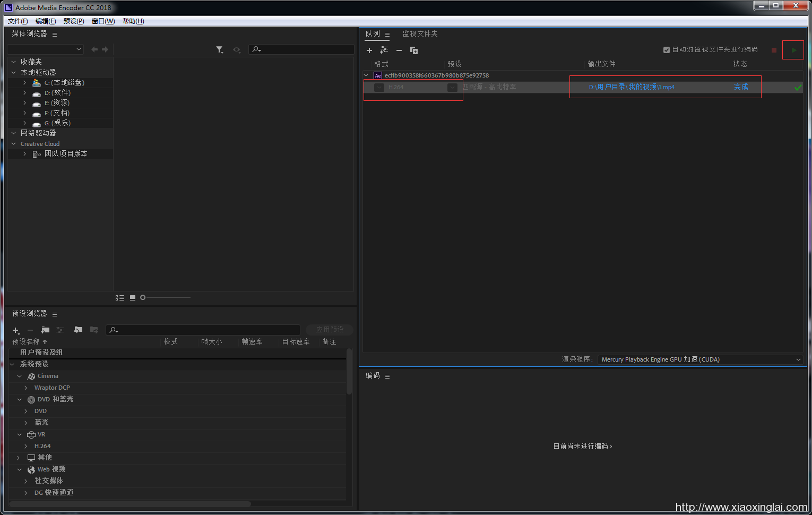Viewport: 812px width, 515px height.
Task: Open the preset dropdown arrow in the queue row
Action: (452, 88)
